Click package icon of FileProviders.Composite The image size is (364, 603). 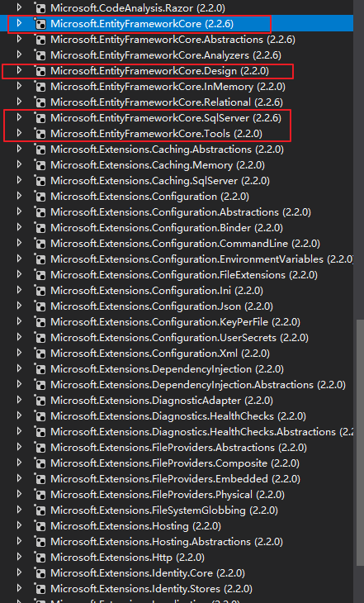(40, 463)
